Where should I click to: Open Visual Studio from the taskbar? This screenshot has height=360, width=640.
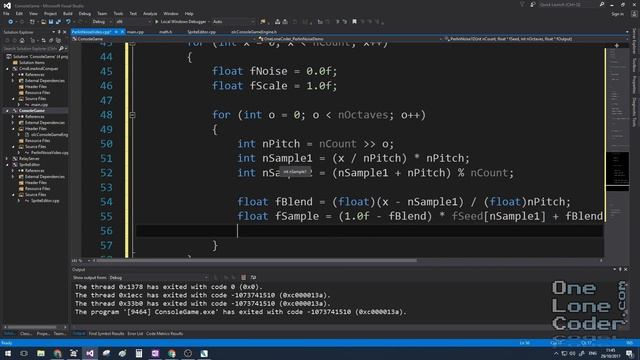(x=90, y=353)
